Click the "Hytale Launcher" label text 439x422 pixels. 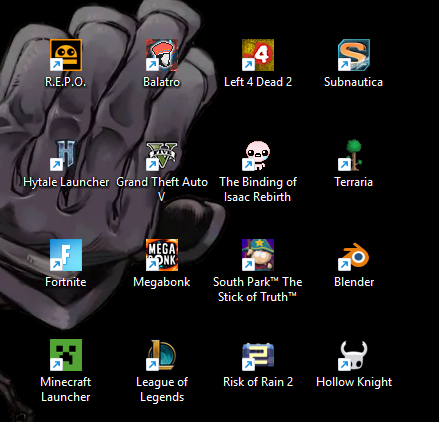pyautogui.click(x=66, y=182)
